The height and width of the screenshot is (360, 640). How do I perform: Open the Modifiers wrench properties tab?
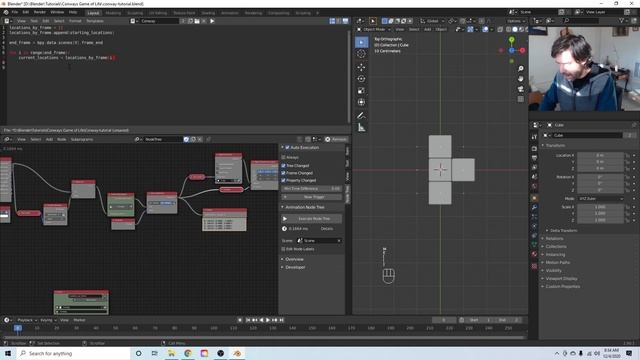pyautogui.click(x=534, y=207)
